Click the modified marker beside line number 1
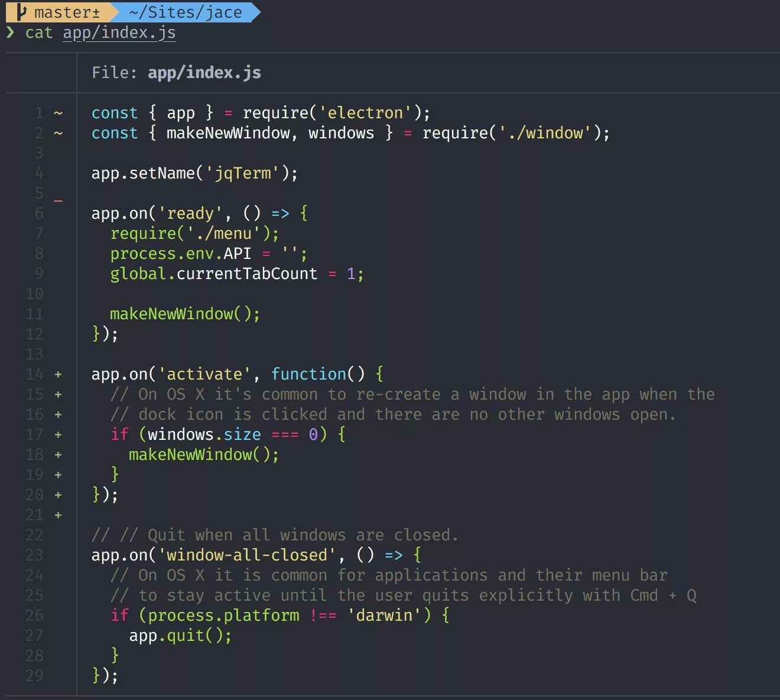 tap(58, 112)
